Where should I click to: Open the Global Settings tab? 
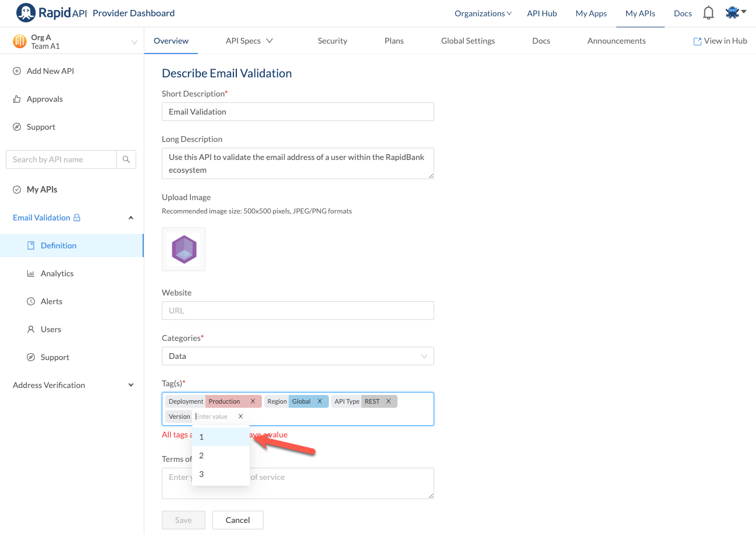[468, 41]
